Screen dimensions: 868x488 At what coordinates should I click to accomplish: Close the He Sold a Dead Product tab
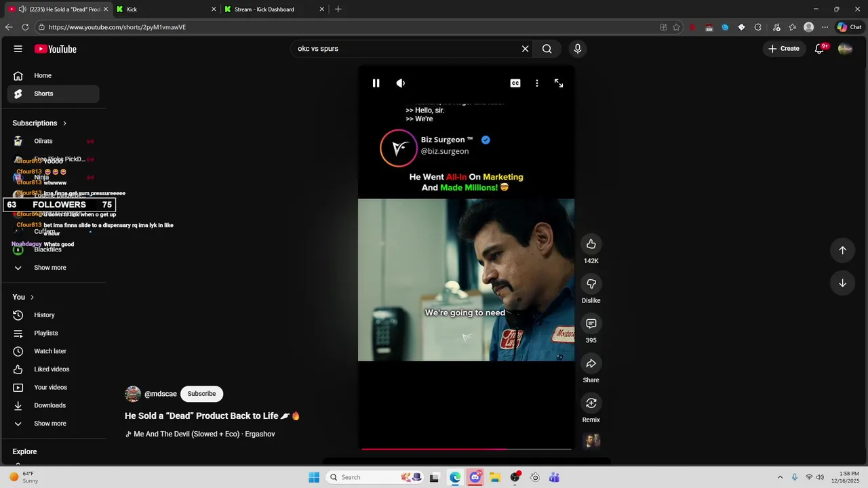point(105,9)
